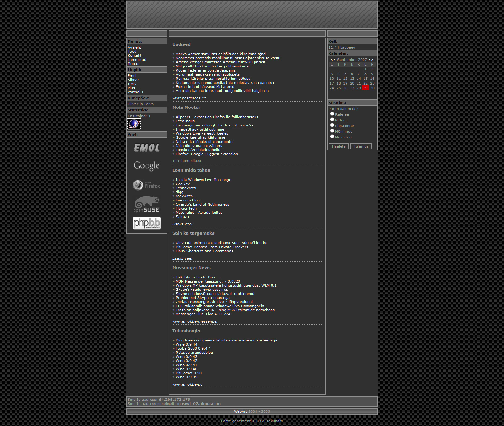This screenshot has height=426, width=504.
Task: Open 'Talk Like a Pirate Day' article
Action: click(195, 277)
